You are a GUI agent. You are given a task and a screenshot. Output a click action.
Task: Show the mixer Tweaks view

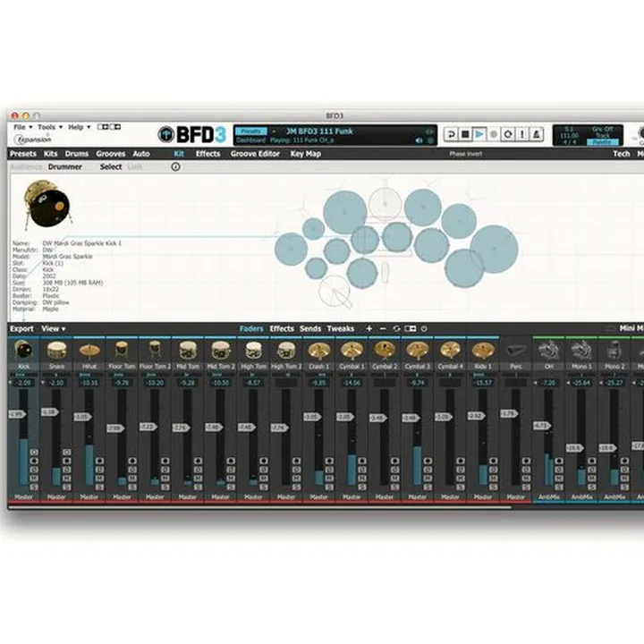(341, 328)
